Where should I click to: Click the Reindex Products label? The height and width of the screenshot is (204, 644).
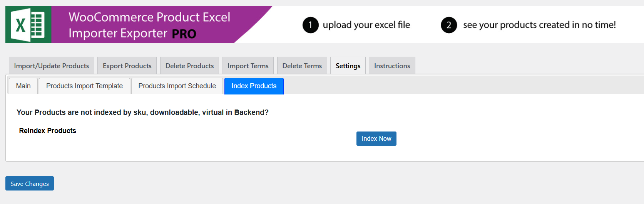(48, 131)
